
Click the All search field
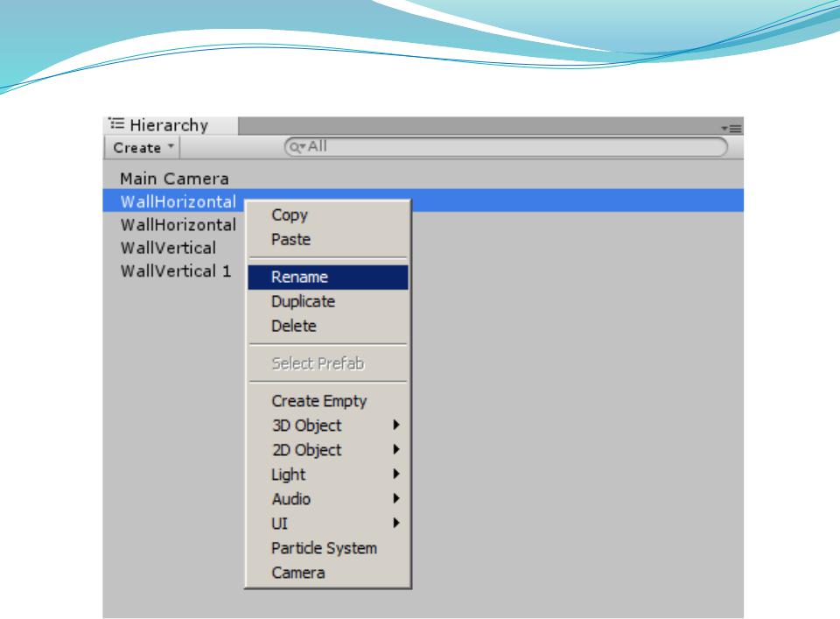coord(506,147)
